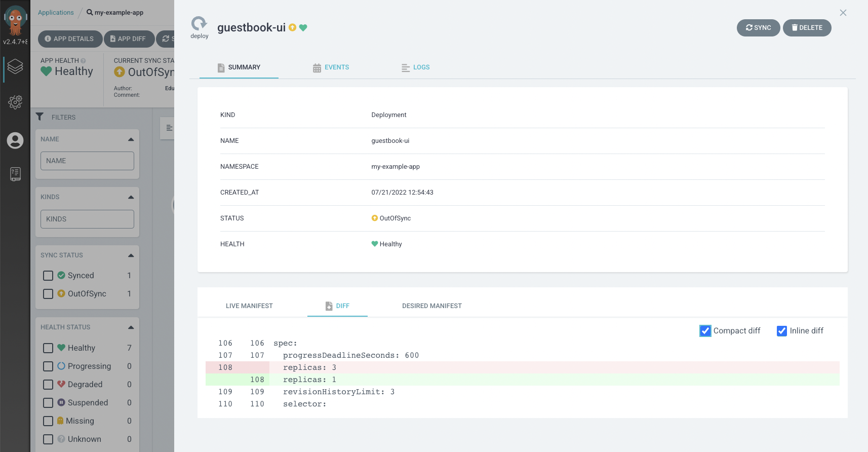Image resolution: width=868 pixels, height=452 pixels.
Task: Open user info icon in sidebar
Action: (15, 140)
